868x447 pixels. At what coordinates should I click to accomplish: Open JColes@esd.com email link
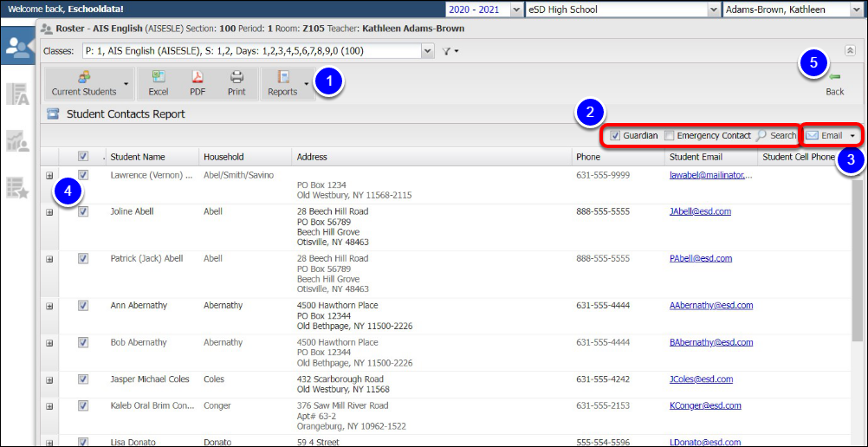click(701, 379)
